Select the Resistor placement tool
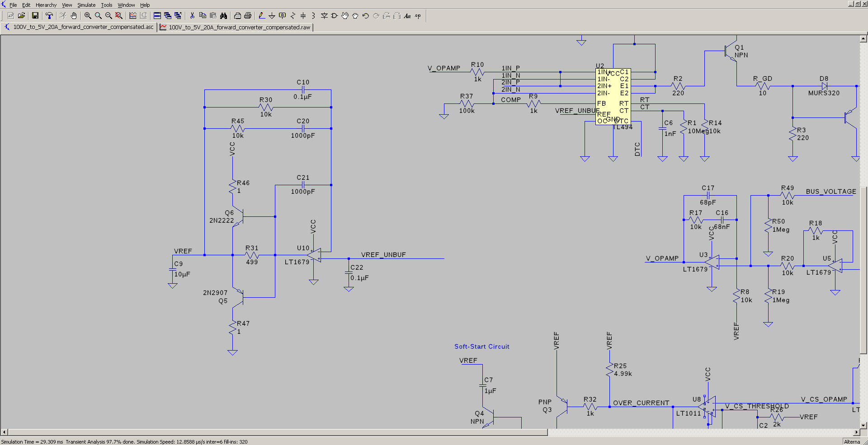Image resolution: width=868 pixels, height=445 pixels. coord(293,16)
